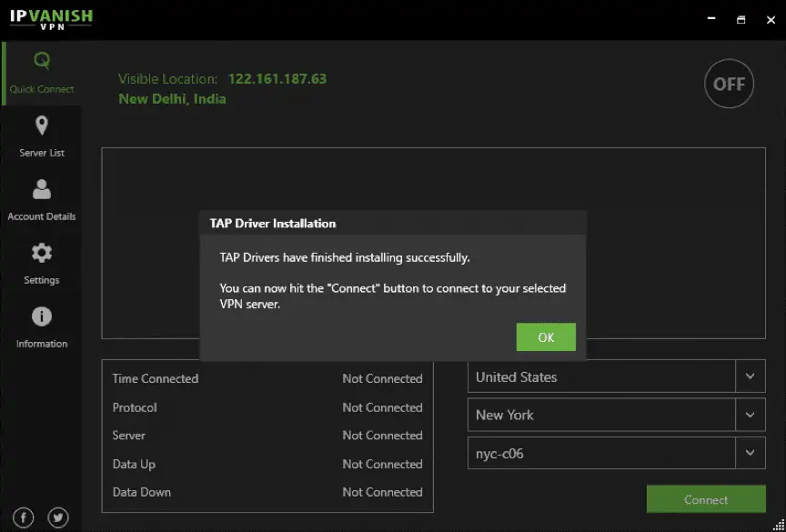Click the TAP Driver Installation dialog title
786x532 pixels.
273,224
